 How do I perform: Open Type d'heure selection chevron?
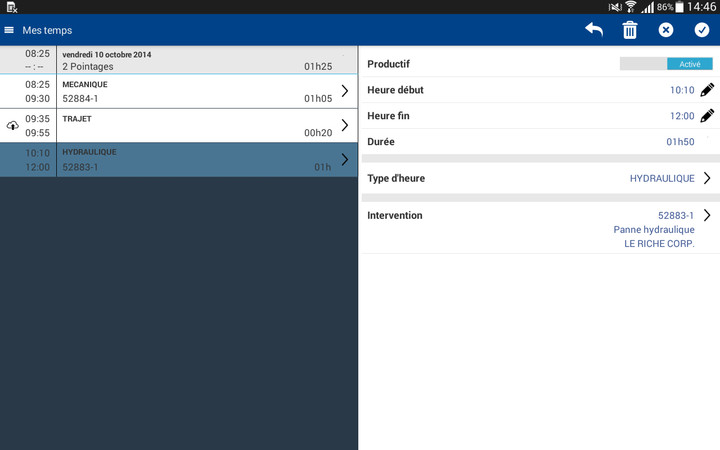707,178
